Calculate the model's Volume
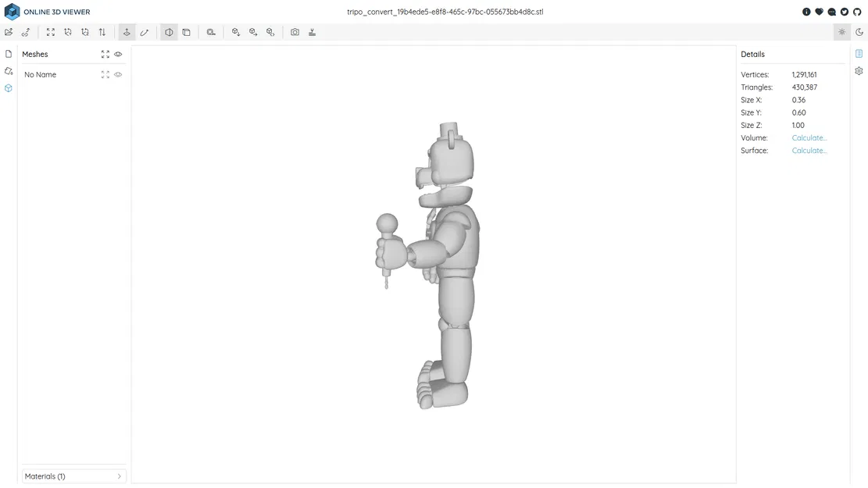The width and height of the screenshot is (868, 488). [x=809, y=137]
